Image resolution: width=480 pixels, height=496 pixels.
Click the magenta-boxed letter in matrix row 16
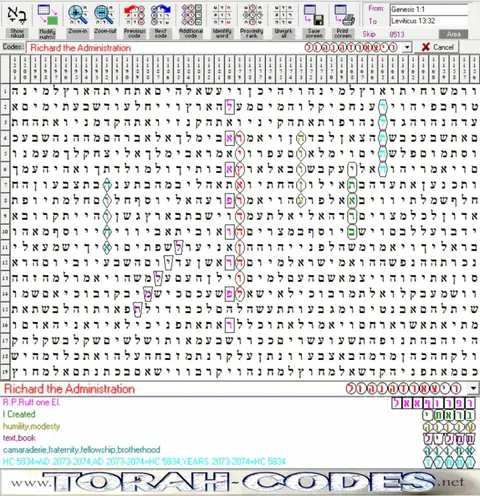coord(229,325)
